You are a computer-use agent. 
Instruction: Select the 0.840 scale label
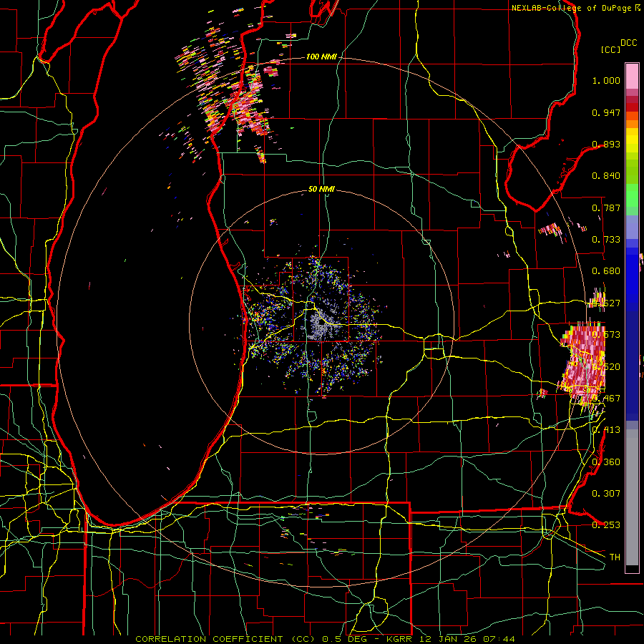pos(606,176)
